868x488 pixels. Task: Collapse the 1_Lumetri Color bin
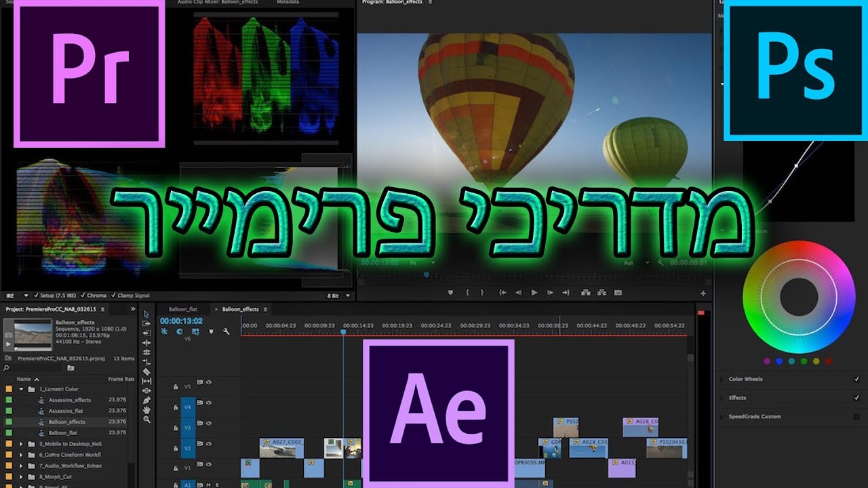click(x=21, y=389)
